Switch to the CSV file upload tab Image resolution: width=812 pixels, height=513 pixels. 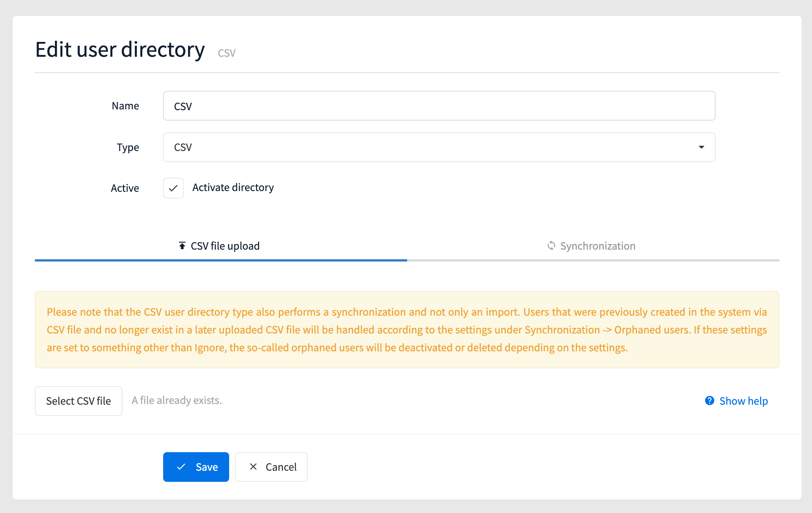[221, 246]
